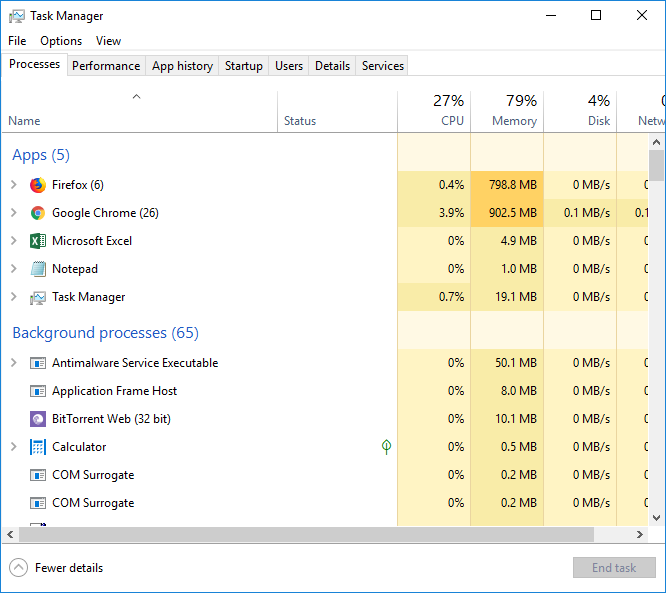The image size is (666, 593).
Task: Click Calculator memory value 0.5 MB
Action: coord(519,447)
